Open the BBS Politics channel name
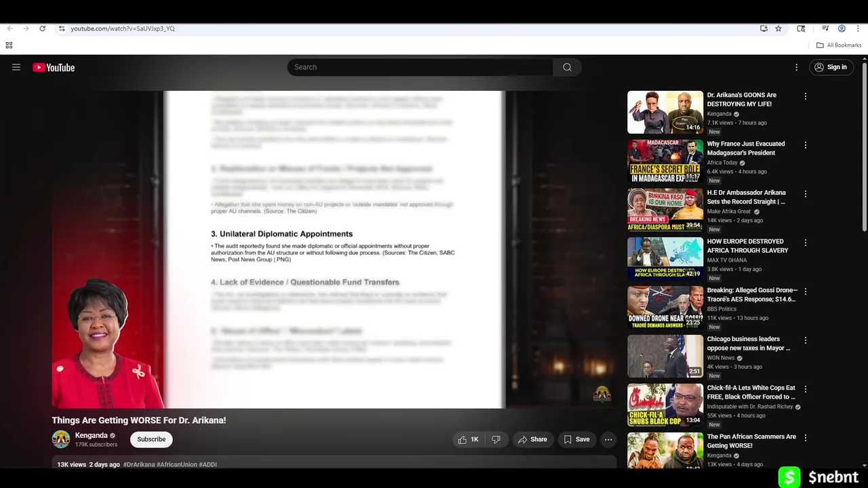 pyautogui.click(x=722, y=309)
